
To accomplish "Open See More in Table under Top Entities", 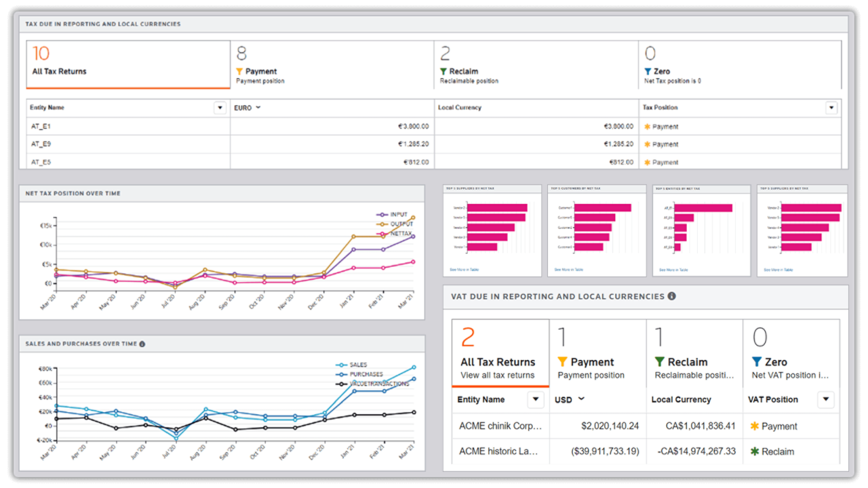I will 673,270.
